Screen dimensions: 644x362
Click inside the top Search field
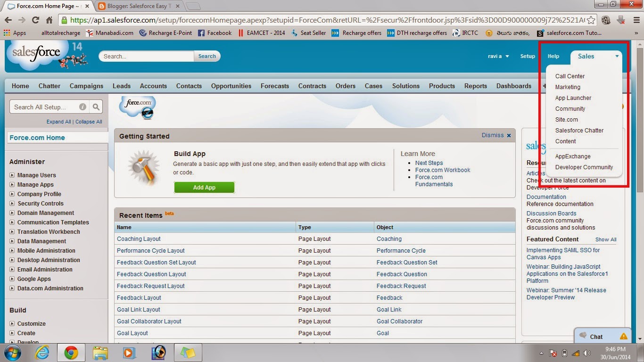click(146, 56)
